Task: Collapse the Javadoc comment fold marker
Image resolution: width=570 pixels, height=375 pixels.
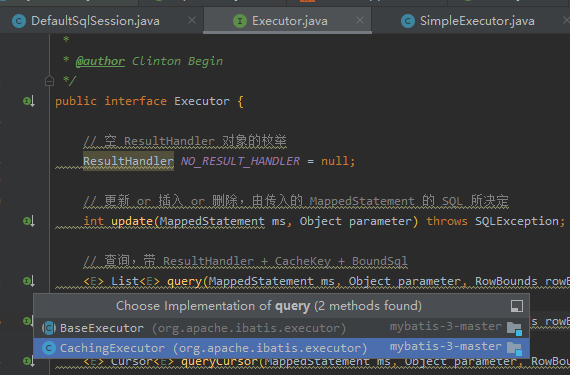Action: [49, 81]
